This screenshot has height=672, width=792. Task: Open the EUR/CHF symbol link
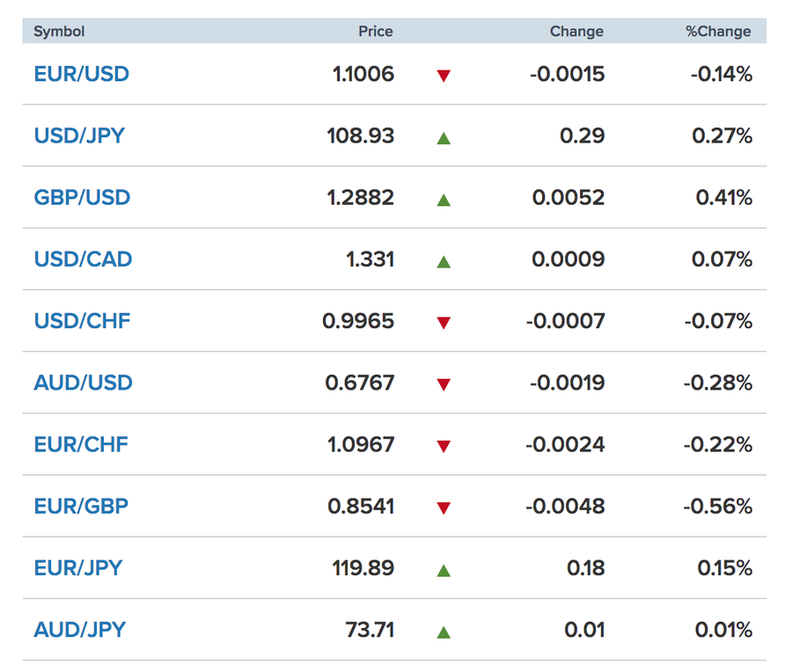81,444
